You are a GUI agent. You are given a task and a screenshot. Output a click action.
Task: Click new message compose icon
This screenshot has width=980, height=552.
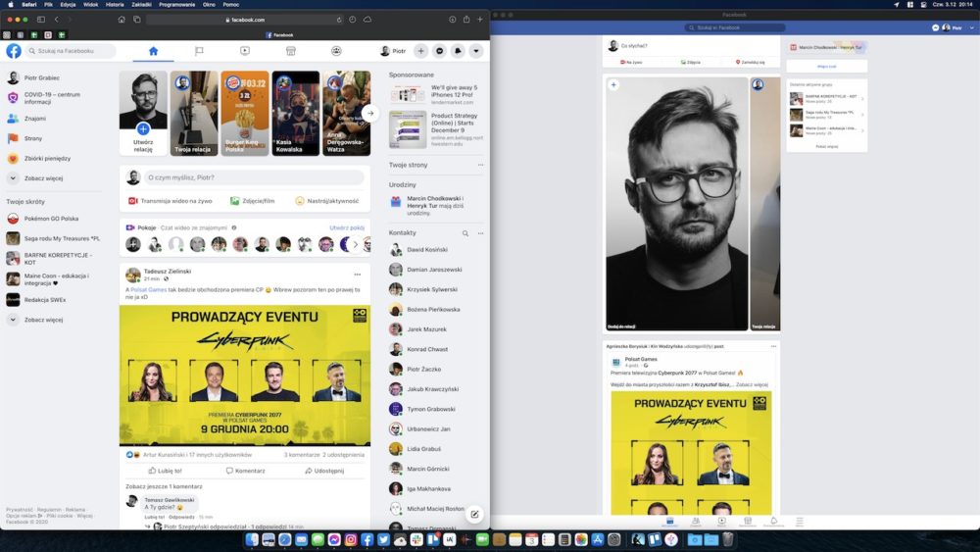click(474, 515)
